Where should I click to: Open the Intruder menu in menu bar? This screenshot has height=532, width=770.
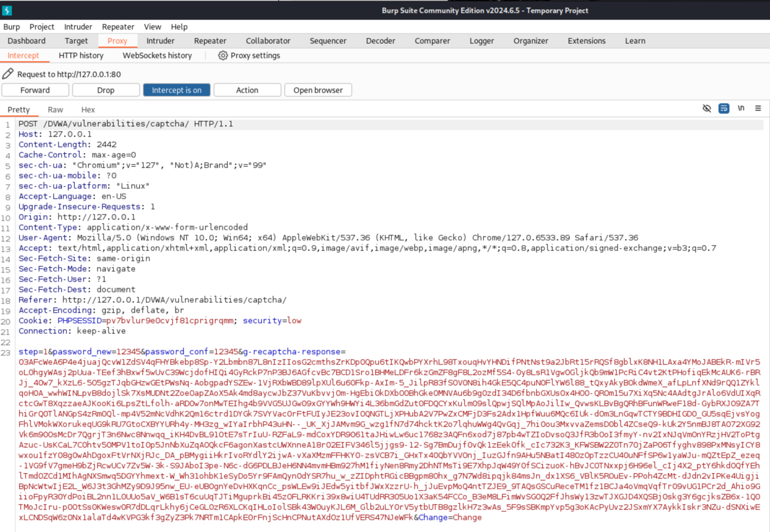78,27
